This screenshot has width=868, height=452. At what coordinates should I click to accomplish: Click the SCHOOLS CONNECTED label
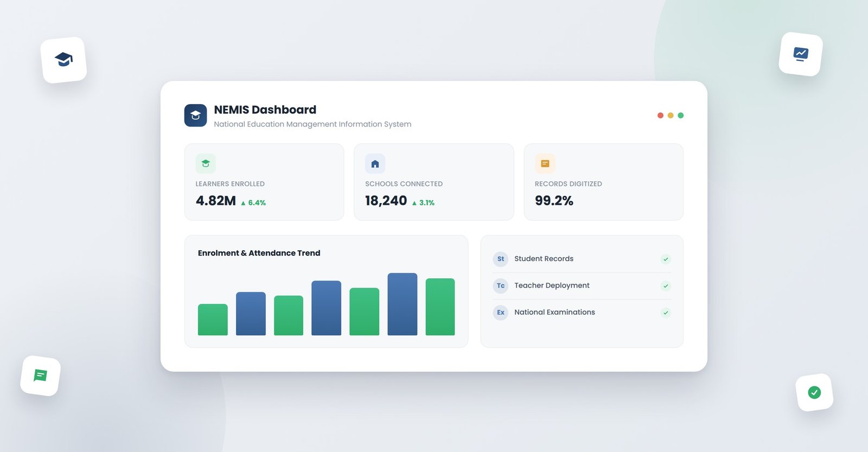click(404, 184)
